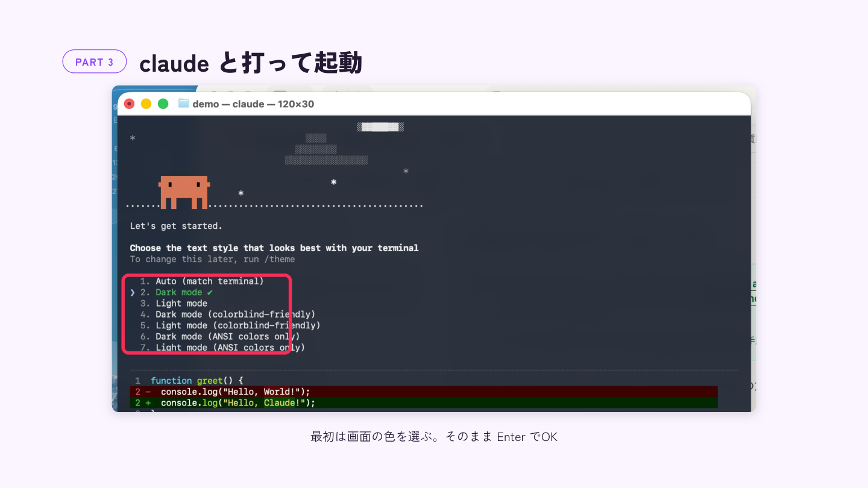Click the 'Let's get started.' line

176,227
